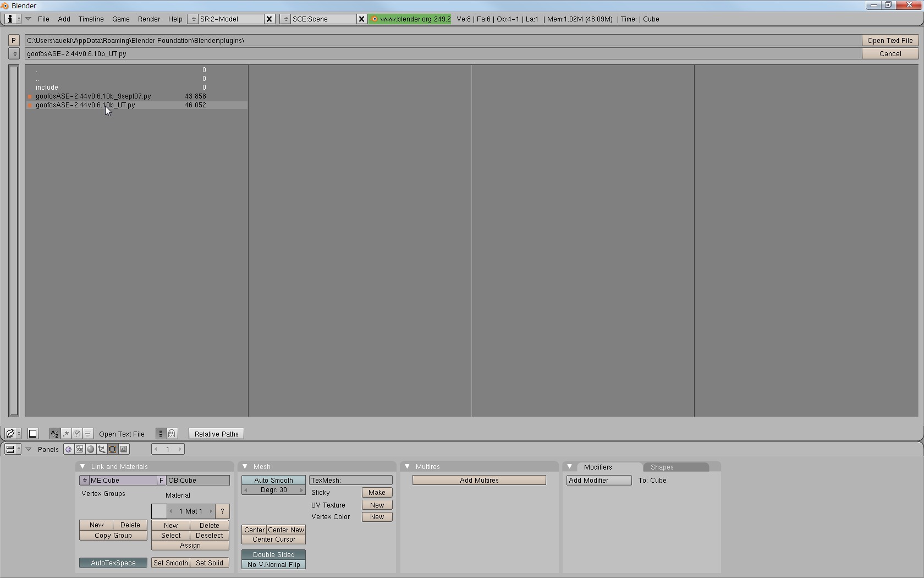Open the Logic context (Pac-Man icon)
The width and height of the screenshot is (924, 578).
coord(68,450)
